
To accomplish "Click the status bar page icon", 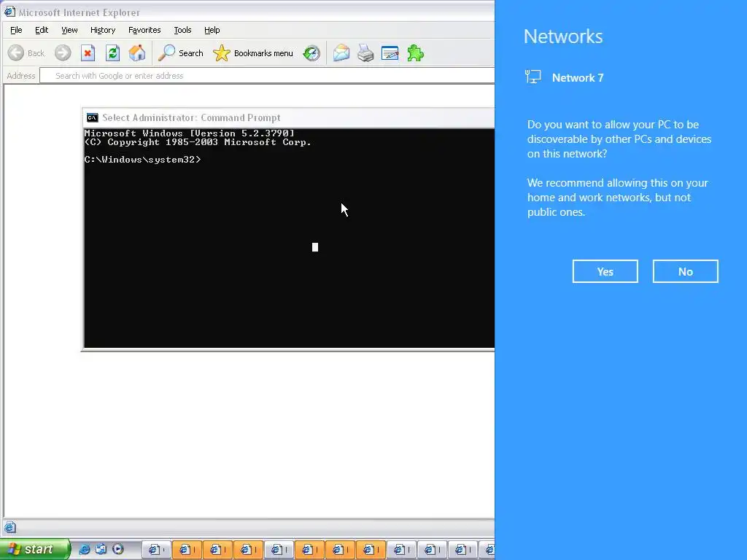I will (x=10, y=527).
